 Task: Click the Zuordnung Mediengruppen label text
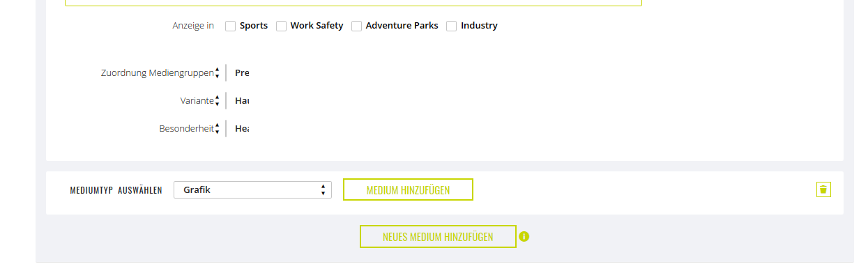click(157, 72)
